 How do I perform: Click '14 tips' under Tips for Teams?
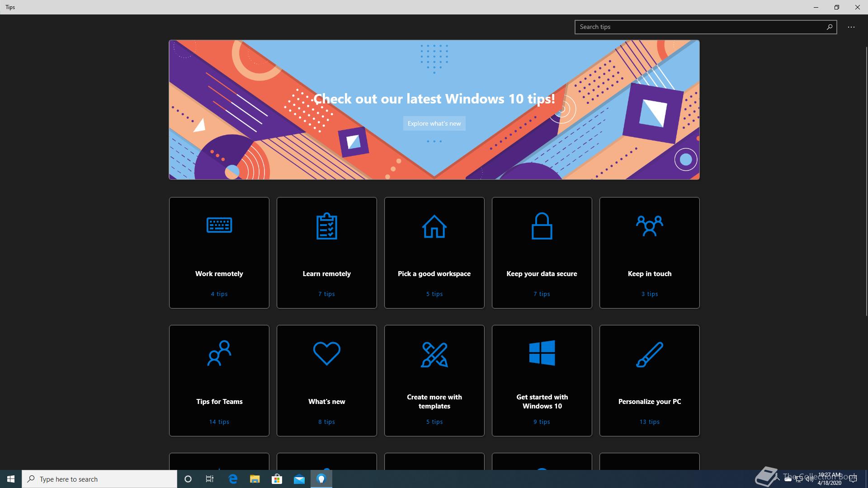[219, 422]
